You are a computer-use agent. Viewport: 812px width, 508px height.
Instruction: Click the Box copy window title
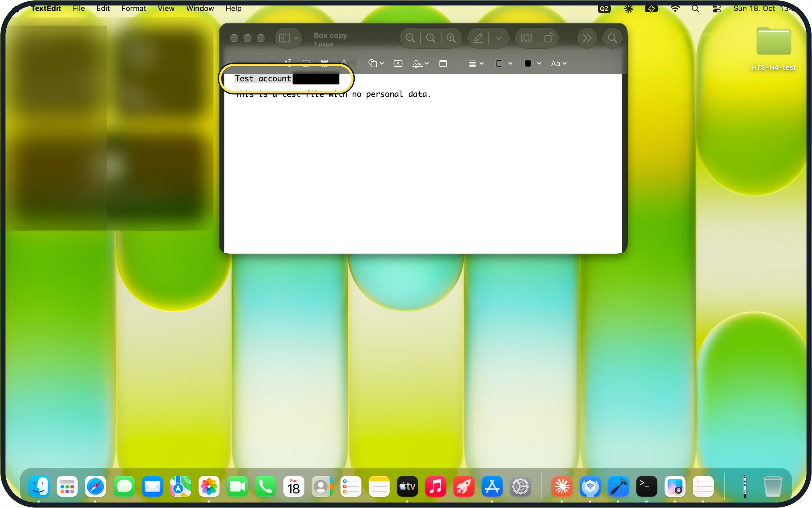[x=330, y=35]
